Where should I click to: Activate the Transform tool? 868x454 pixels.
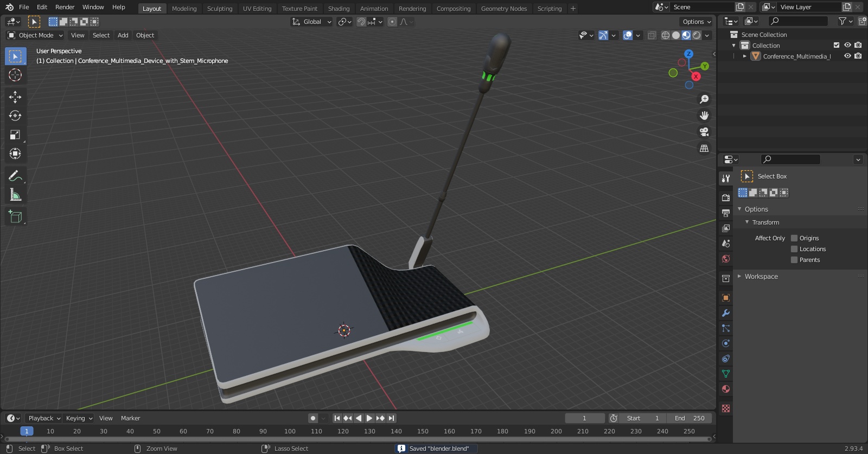(x=15, y=154)
